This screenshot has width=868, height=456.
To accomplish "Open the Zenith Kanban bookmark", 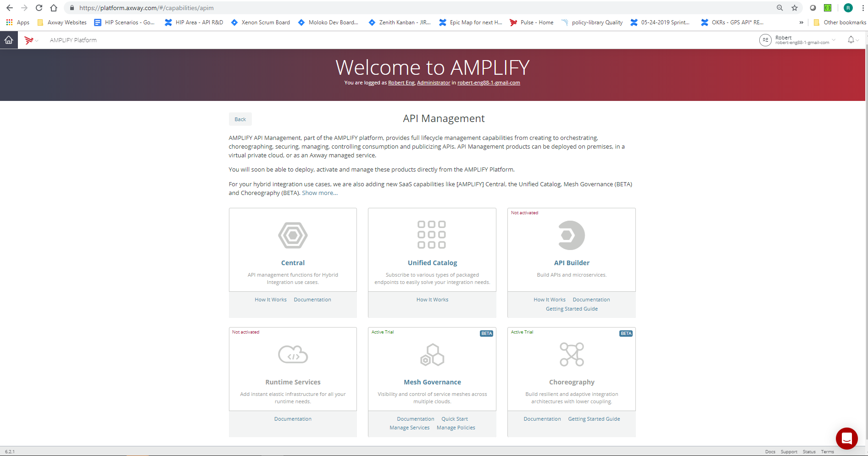I will pos(400,22).
